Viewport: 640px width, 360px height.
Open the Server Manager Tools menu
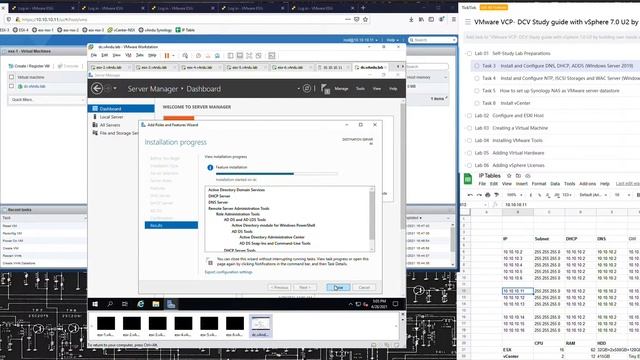[x=360, y=89]
